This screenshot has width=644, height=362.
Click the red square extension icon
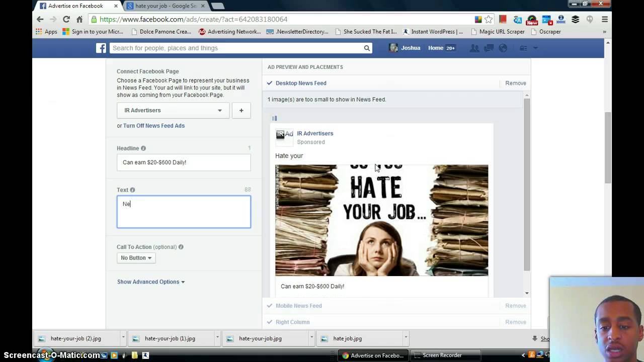point(503,19)
